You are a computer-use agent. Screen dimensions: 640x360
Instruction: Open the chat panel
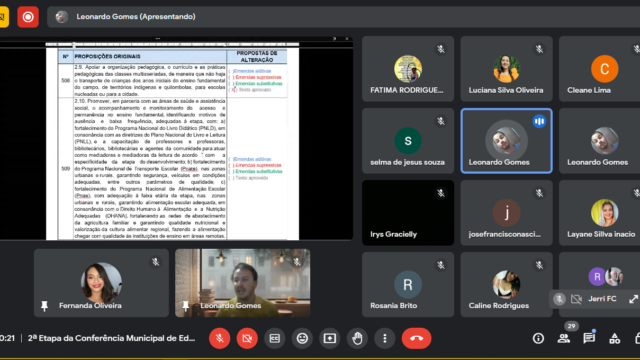point(589,338)
